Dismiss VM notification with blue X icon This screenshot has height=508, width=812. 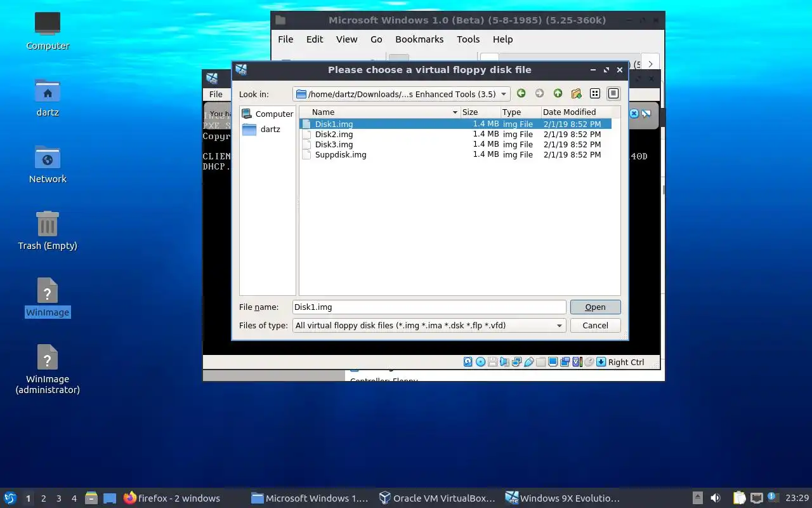pos(634,113)
